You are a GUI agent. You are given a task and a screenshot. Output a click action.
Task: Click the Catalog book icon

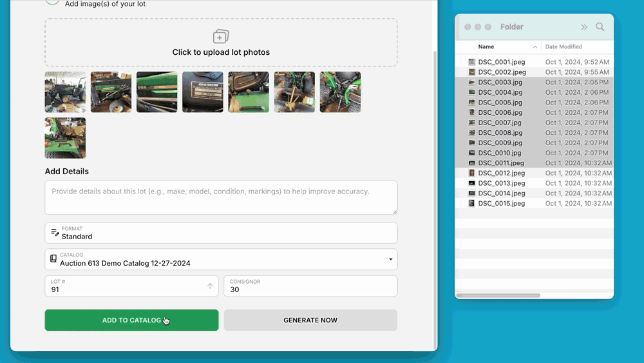point(53,259)
